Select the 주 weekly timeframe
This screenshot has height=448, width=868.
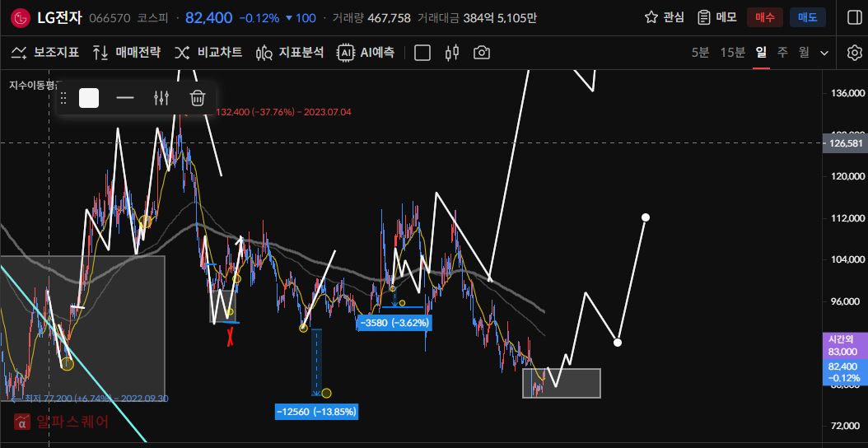[782, 53]
